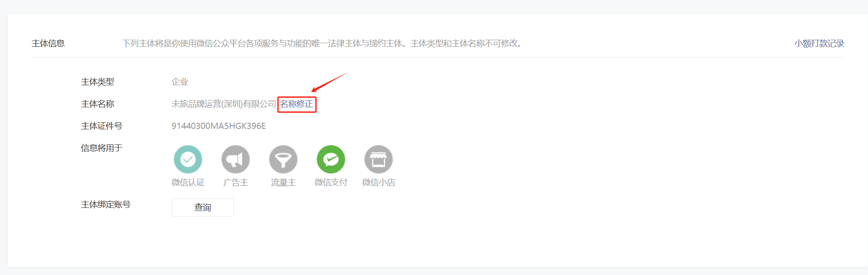The image size is (868, 275).
Task: Click the 微信认证 checkmark icon
Action: pyautogui.click(x=188, y=159)
